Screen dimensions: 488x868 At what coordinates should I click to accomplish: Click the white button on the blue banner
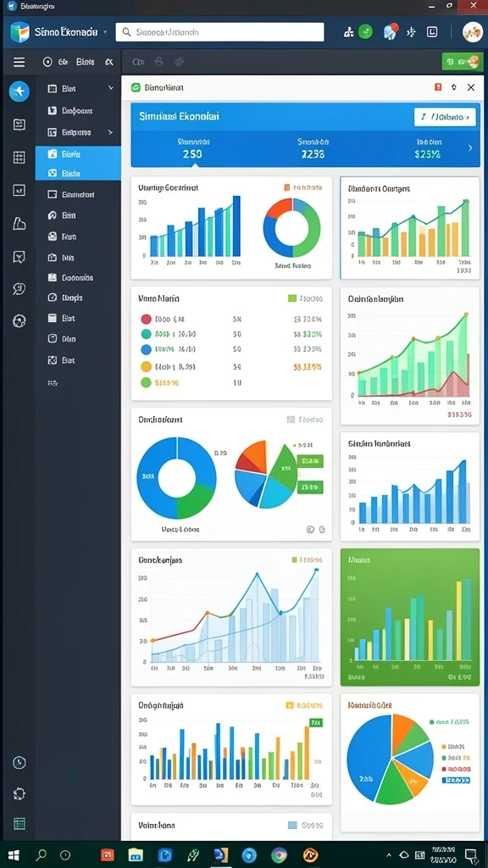click(445, 117)
